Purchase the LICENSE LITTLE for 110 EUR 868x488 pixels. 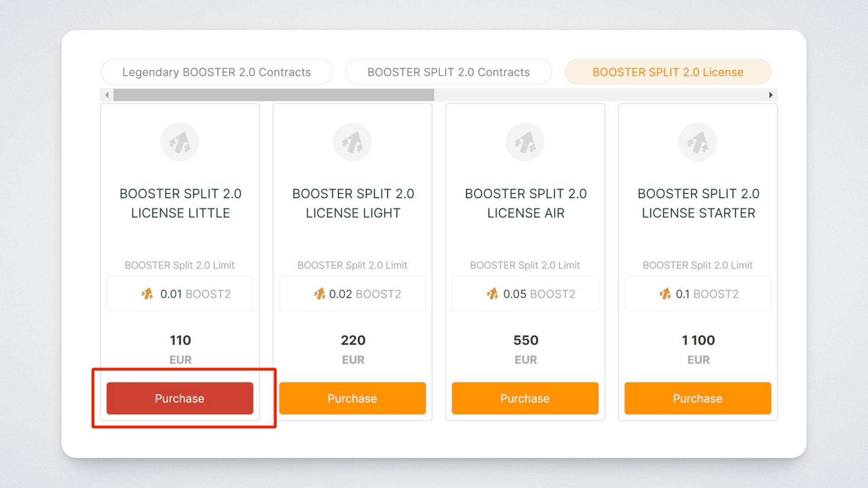coord(180,399)
